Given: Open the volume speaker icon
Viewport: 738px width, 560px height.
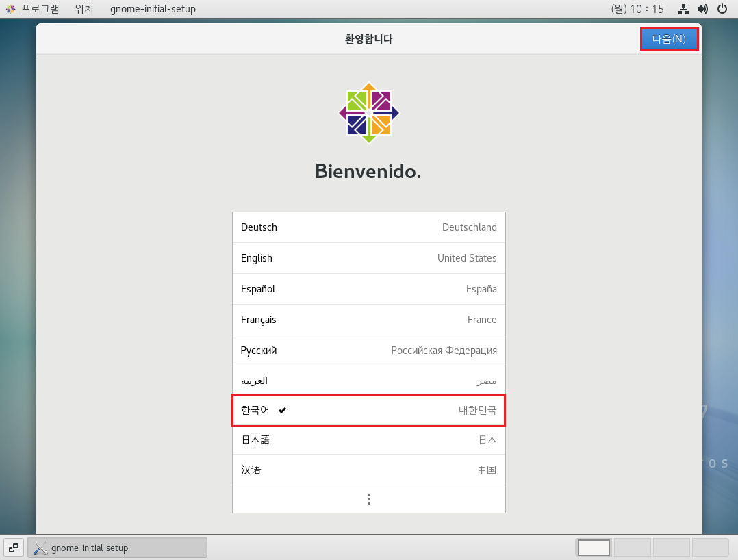Looking at the screenshot, I should [x=702, y=9].
